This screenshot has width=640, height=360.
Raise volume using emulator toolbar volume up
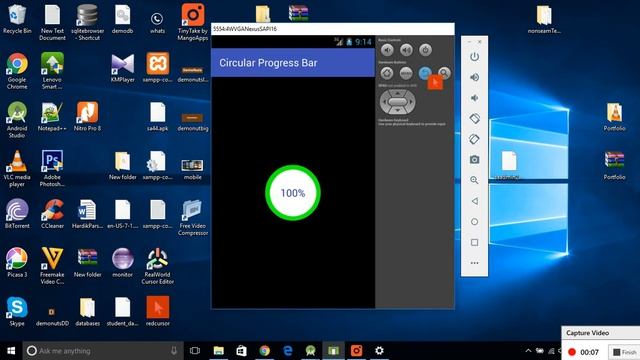474,77
